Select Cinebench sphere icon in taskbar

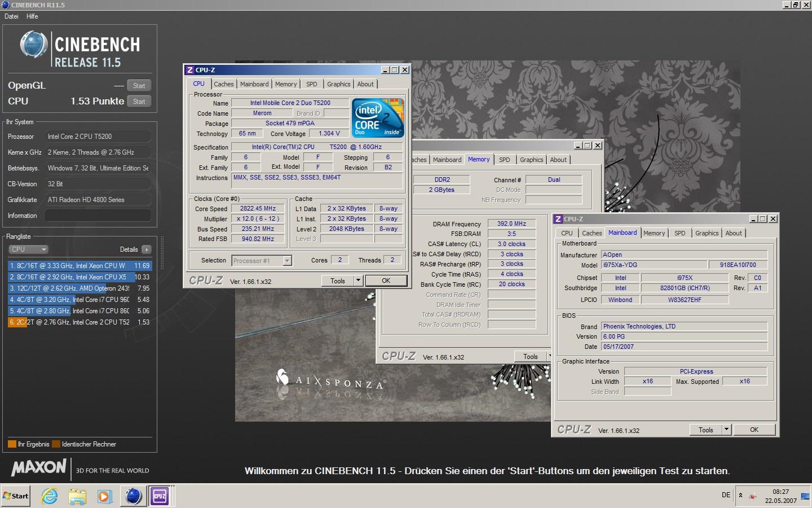(x=133, y=496)
